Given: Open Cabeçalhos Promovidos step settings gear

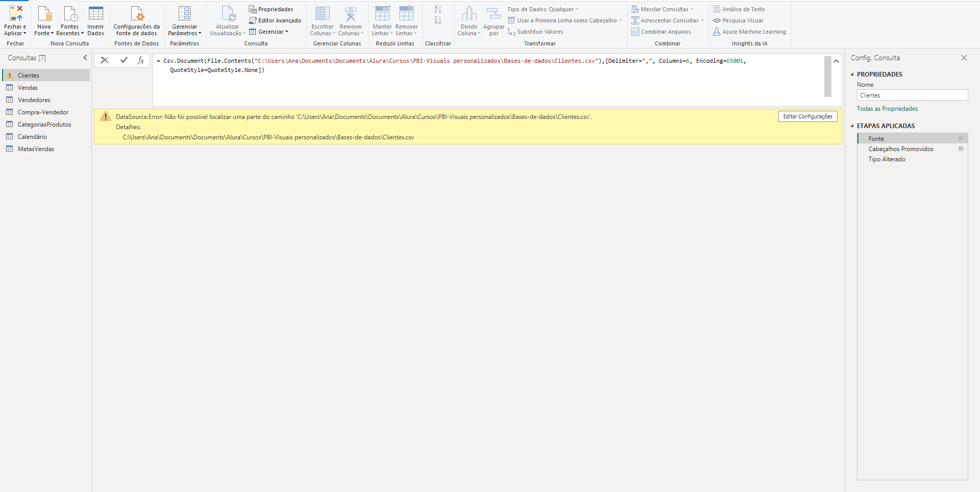Looking at the screenshot, I should coord(961,149).
